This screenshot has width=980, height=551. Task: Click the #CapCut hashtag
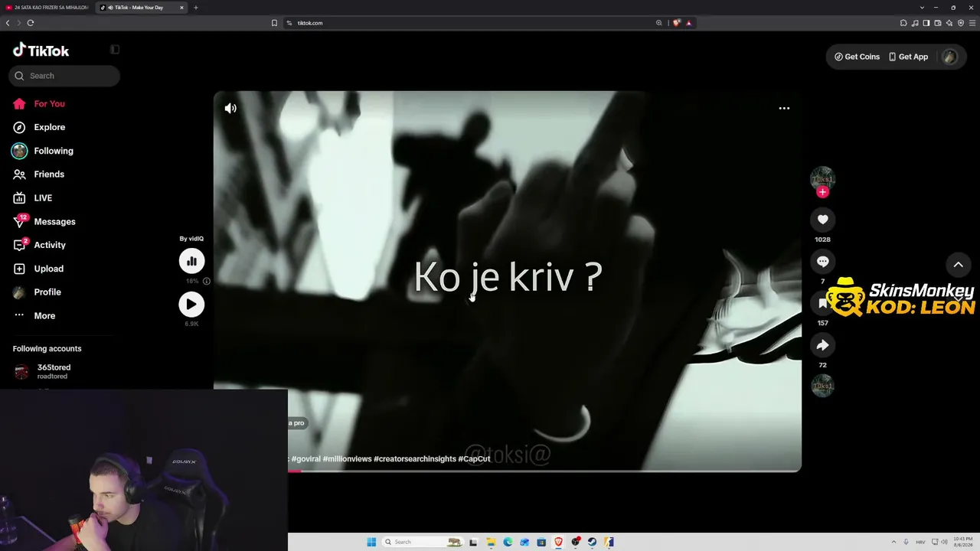tap(475, 458)
